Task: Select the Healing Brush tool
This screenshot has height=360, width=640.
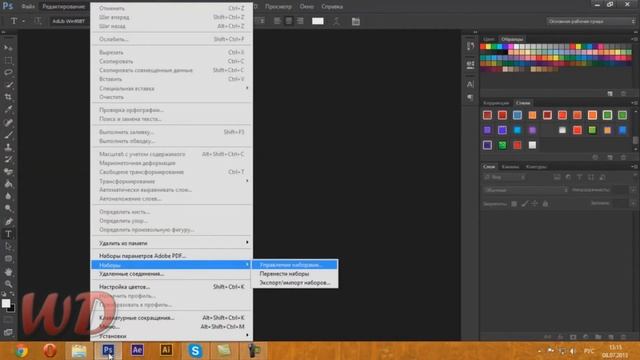Action: 8,122
